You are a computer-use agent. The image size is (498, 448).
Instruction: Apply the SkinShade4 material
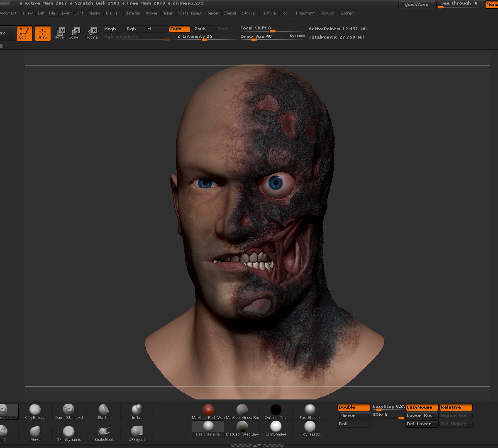point(276,429)
